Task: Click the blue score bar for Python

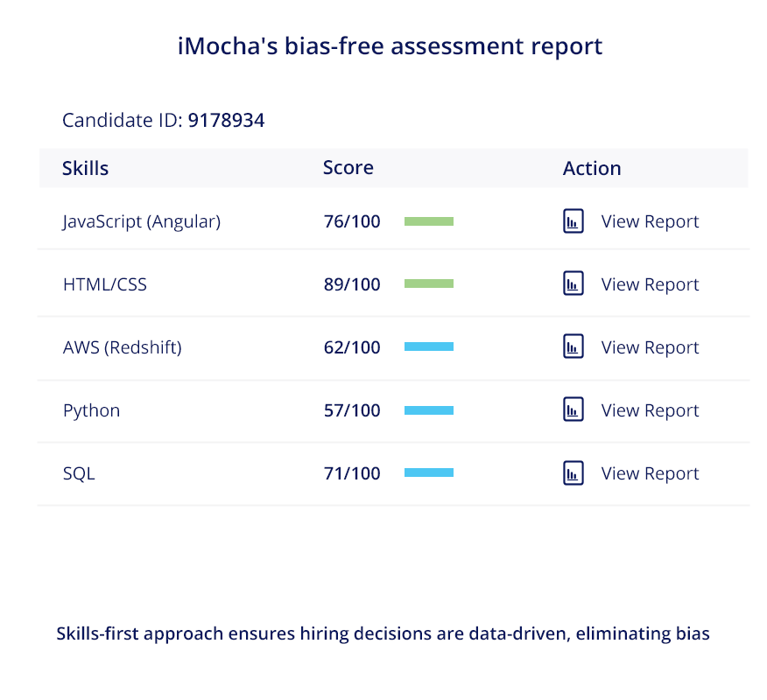Action: point(429,410)
